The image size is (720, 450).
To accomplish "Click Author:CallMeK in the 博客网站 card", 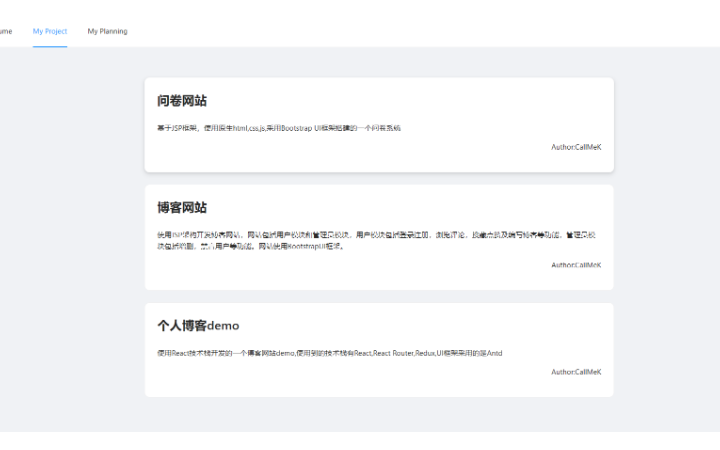I will coord(576,265).
